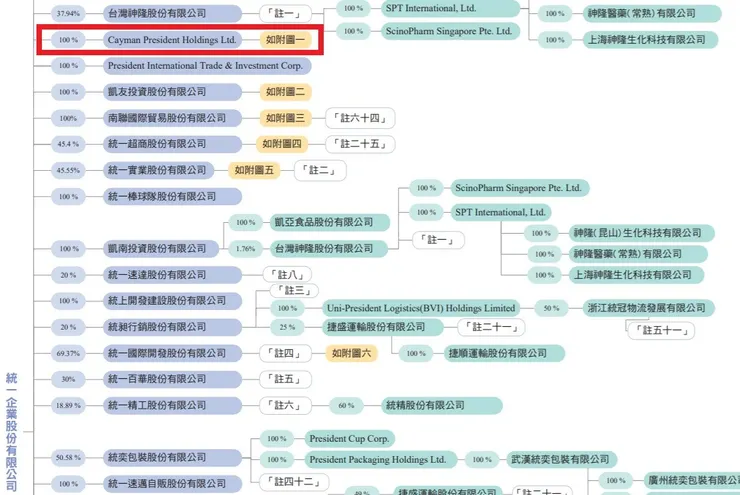
Task: Select the 凱亞食品股份有限公司 node
Action: click(330, 222)
